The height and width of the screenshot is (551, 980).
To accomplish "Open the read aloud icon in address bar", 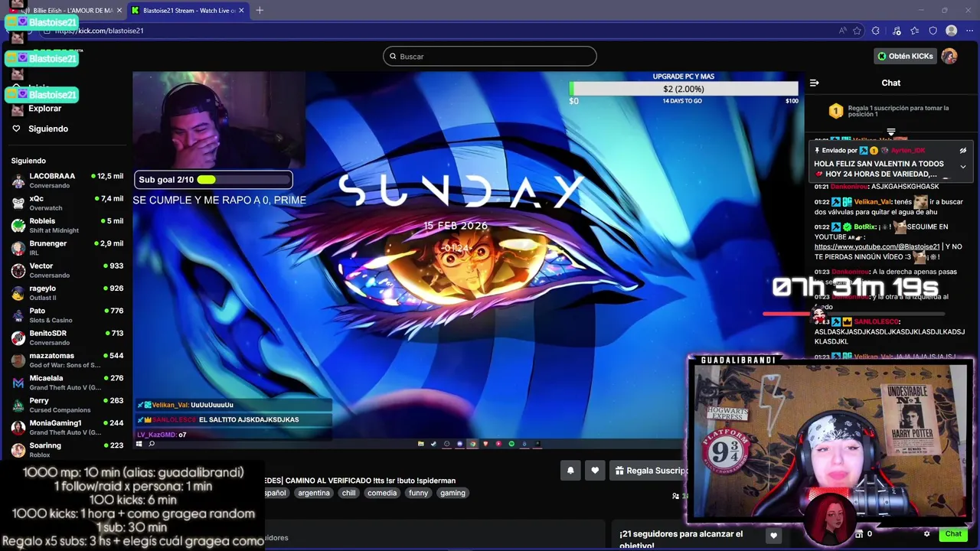I will [843, 31].
